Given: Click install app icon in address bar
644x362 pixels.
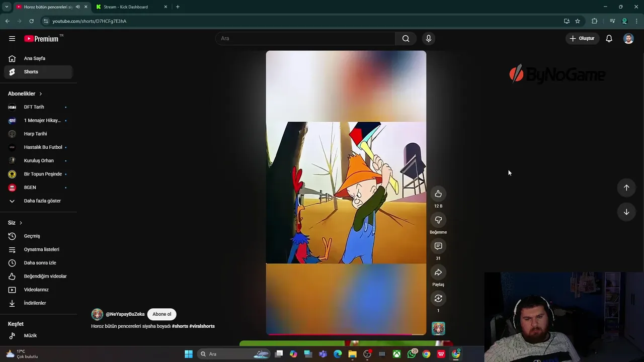Looking at the screenshot, I should [567, 21].
